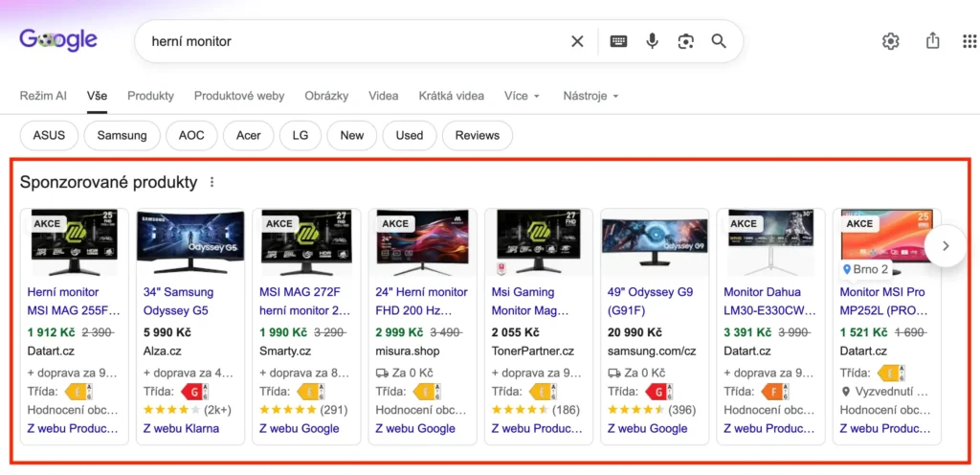Click the 5-star rating (291) on Smarty card
Screen dimensions: 980x475
[x=303, y=411]
